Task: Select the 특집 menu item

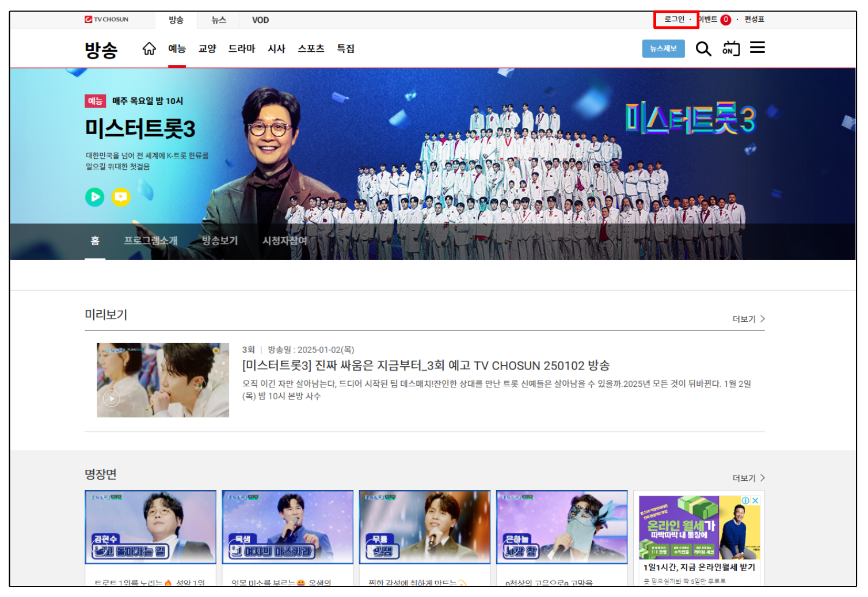Action: pos(345,49)
